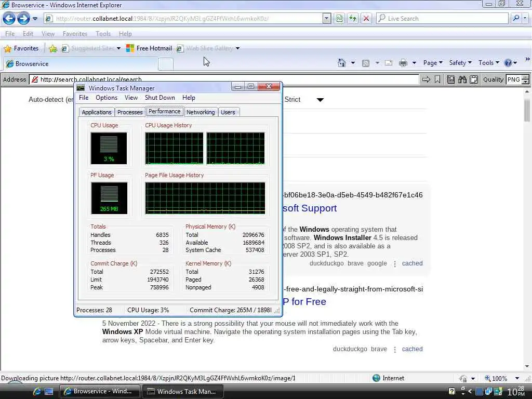Click the PF Usage 265 MB gauge
The image size is (532, 399).
pyautogui.click(x=109, y=198)
